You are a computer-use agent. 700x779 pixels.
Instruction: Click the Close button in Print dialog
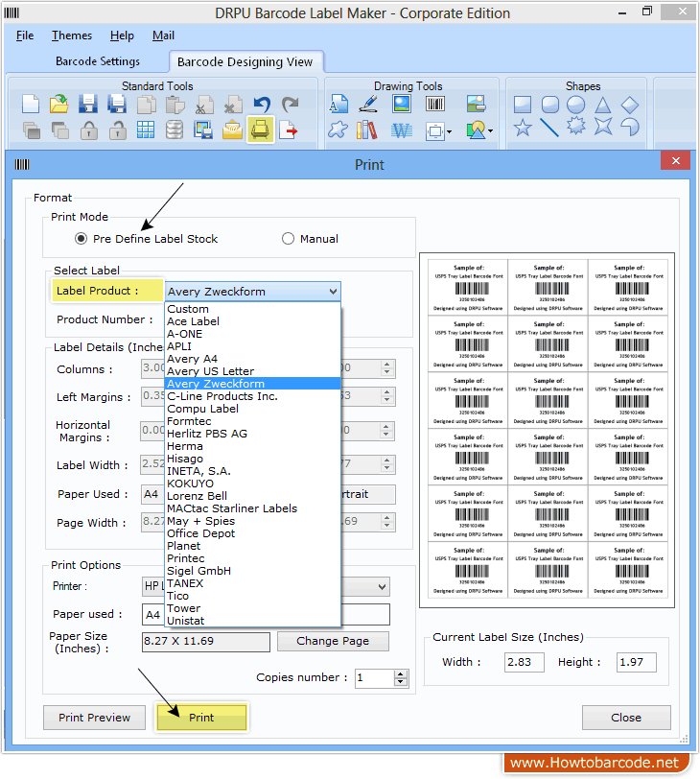pos(626,718)
